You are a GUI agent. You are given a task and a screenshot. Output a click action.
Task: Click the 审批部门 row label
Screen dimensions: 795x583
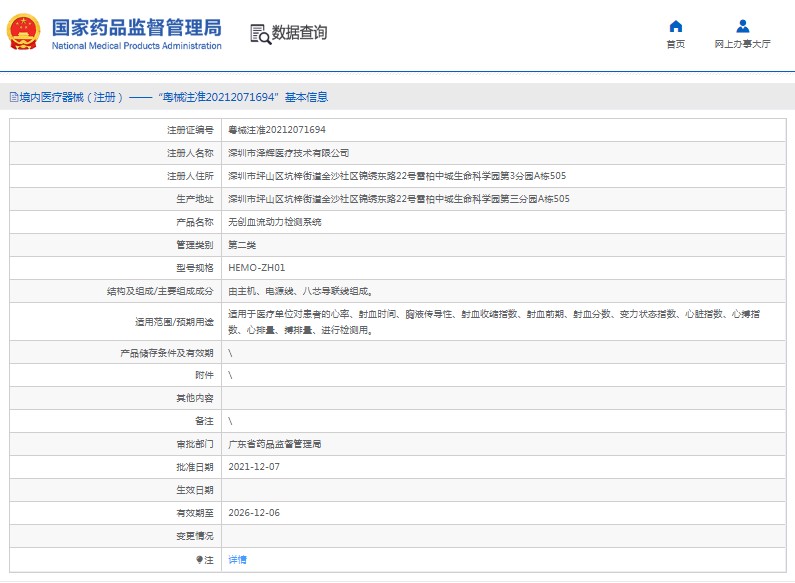coord(195,444)
